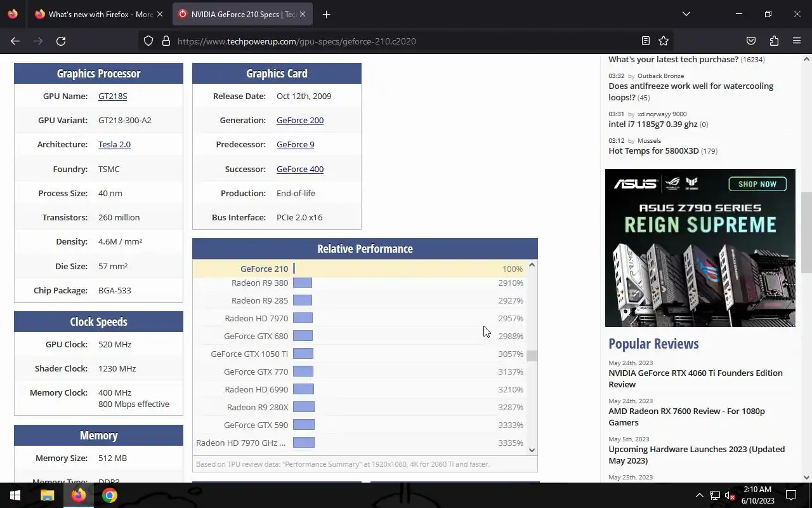Click the GeForce GTX 590 performance bar
812x508 pixels.
pyautogui.click(x=304, y=425)
